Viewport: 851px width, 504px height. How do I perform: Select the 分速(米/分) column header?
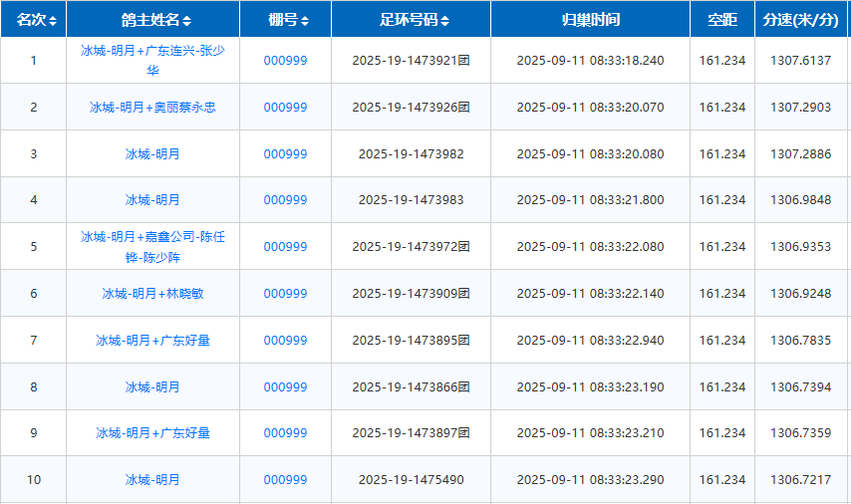click(x=801, y=19)
